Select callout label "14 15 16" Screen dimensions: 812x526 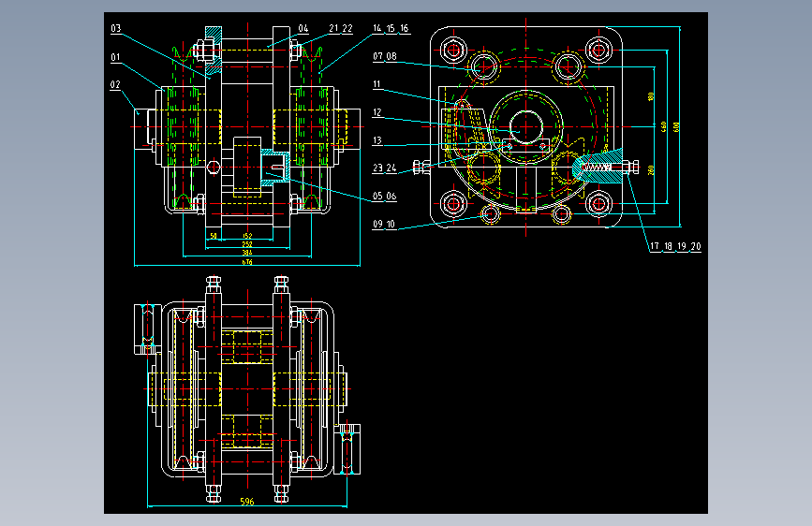[391, 28]
